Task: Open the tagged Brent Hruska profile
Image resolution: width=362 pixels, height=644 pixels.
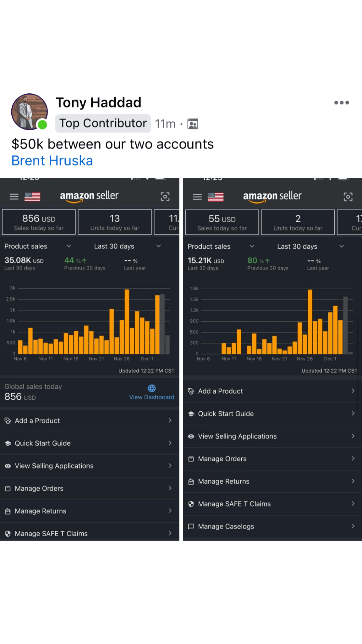Action: [52, 161]
